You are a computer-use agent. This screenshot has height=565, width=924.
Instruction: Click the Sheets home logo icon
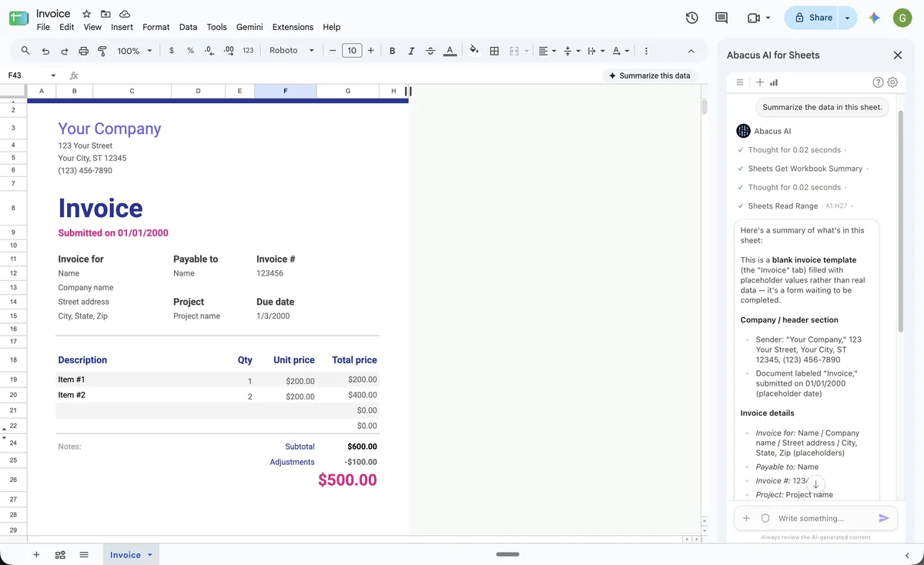coord(18,18)
